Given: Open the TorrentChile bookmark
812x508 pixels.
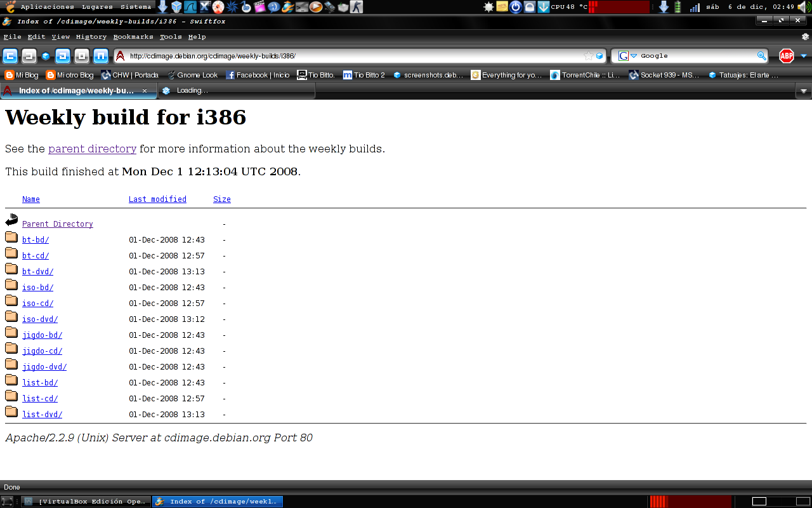Looking at the screenshot, I should coord(586,75).
